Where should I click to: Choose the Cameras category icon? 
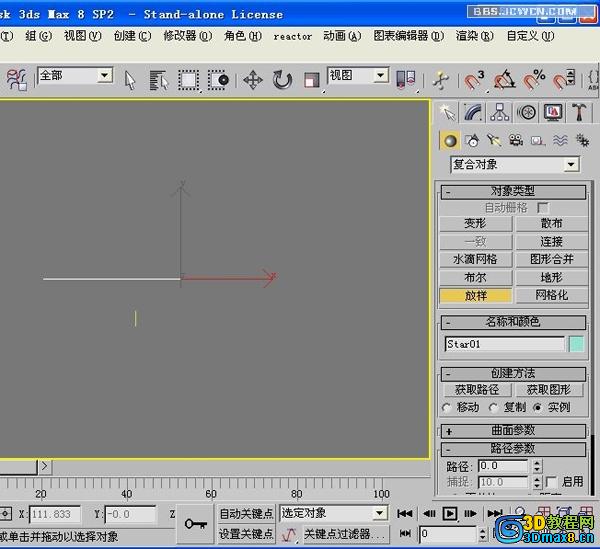click(516, 141)
